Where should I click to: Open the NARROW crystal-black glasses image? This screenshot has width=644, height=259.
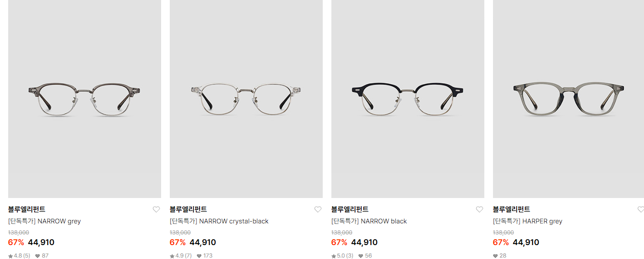[246, 99]
